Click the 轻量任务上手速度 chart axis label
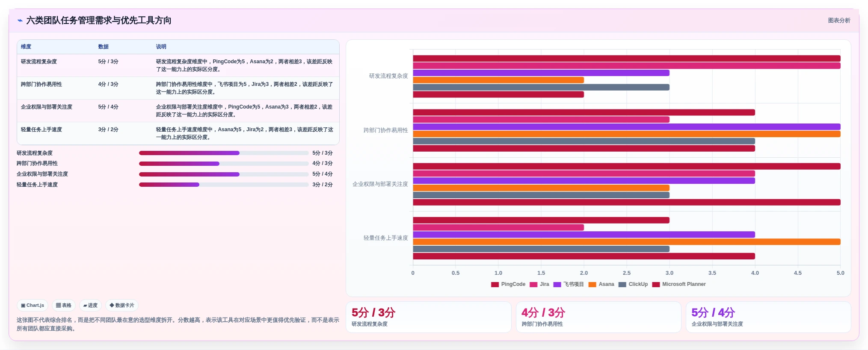Image resolution: width=868 pixels, height=350 pixels. [386, 238]
